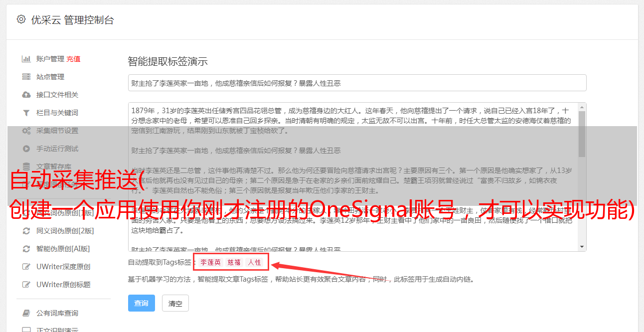Click the blue 查询 button
The width and height of the screenshot is (644, 332).
pos(142,303)
